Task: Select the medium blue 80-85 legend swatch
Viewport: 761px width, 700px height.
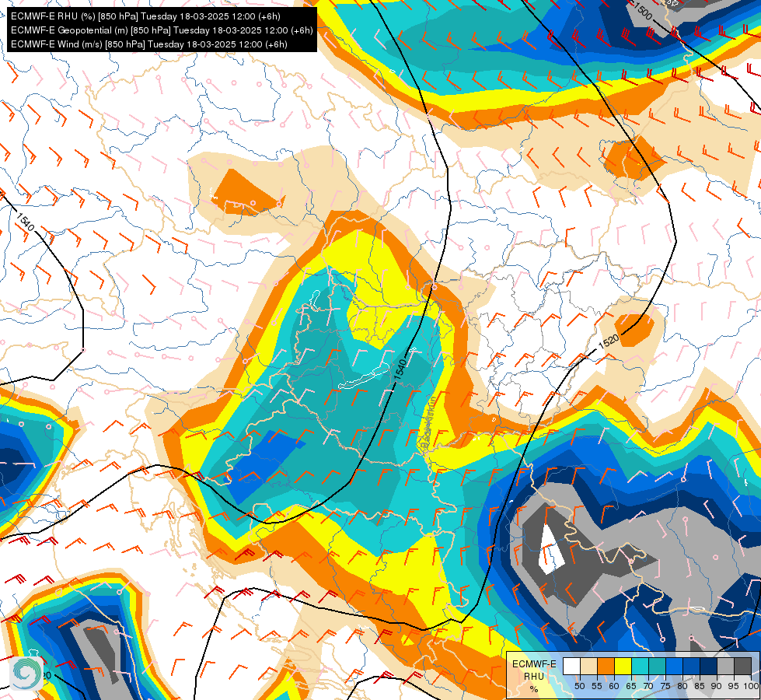Action: click(x=692, y=666)
